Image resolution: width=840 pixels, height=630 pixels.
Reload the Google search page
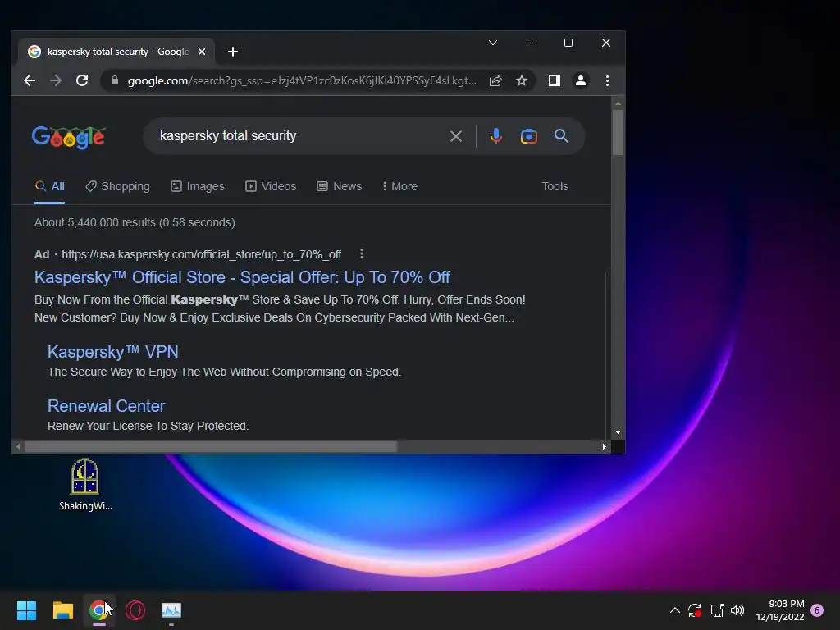pyautogui.click(x=82, y=81)
